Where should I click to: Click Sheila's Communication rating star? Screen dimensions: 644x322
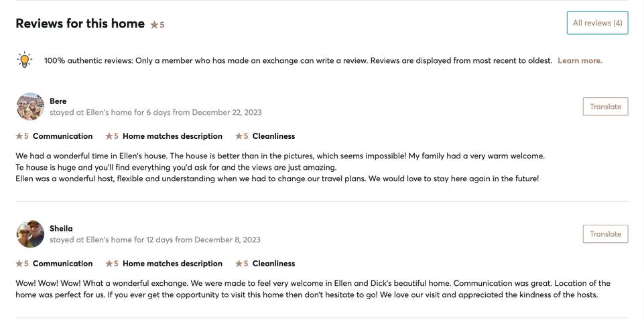19,264
